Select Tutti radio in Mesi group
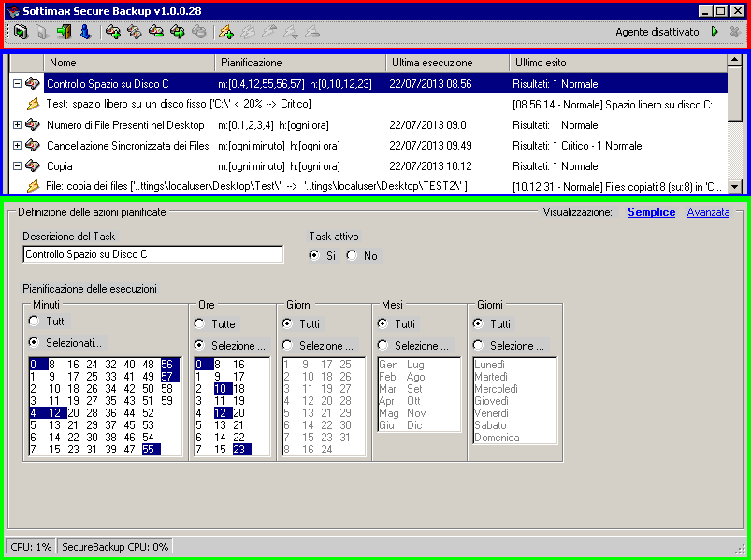 (383, 324)
